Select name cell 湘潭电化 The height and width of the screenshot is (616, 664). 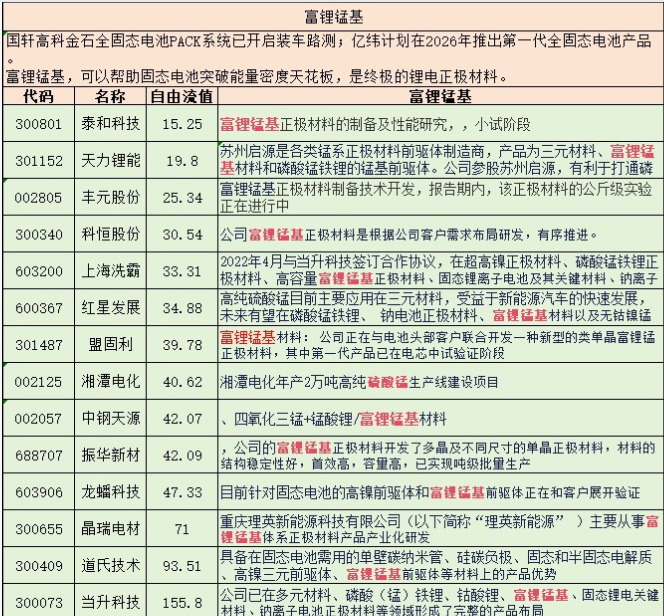click(110, 381)
